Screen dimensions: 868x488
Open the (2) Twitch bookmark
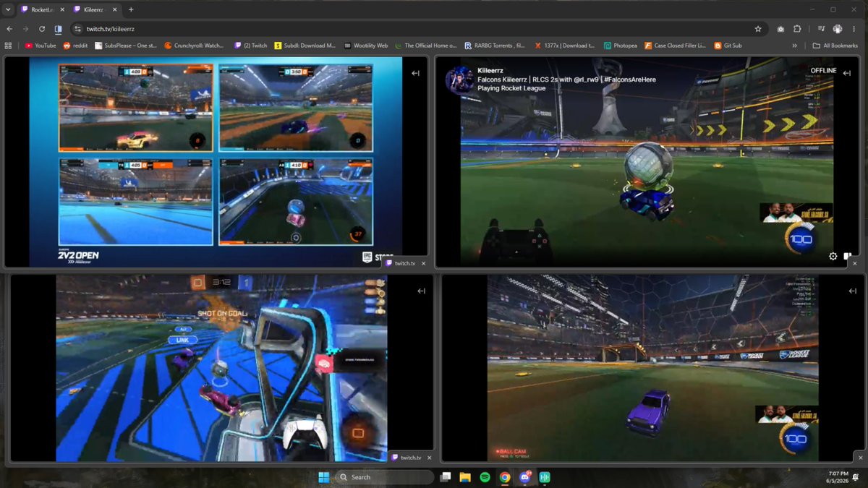point(251,46)
